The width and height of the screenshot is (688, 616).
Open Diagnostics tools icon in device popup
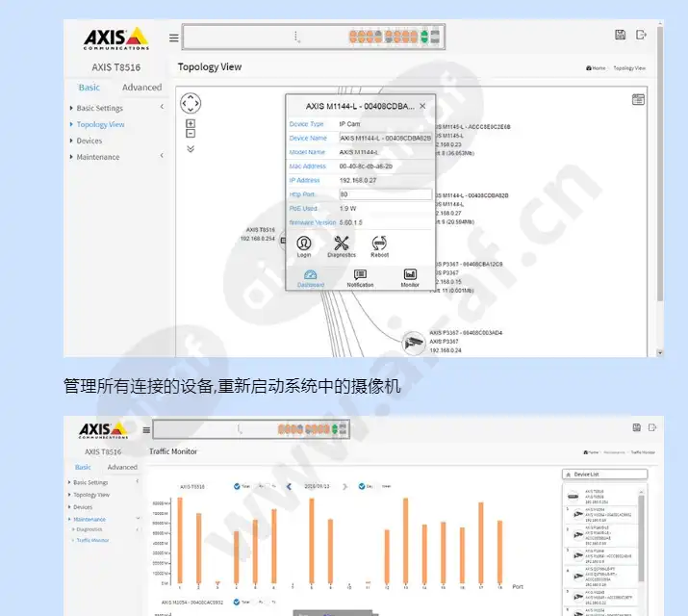[x=342, y=246]
